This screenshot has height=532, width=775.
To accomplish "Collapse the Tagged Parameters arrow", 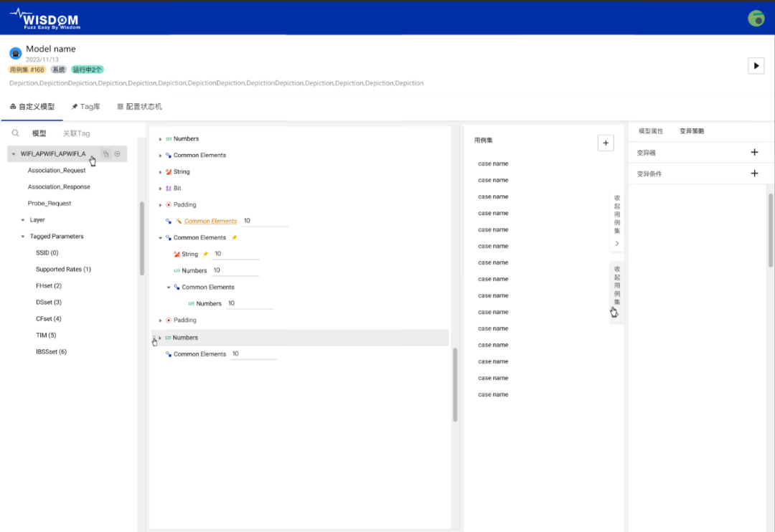I will click(23, 236).
